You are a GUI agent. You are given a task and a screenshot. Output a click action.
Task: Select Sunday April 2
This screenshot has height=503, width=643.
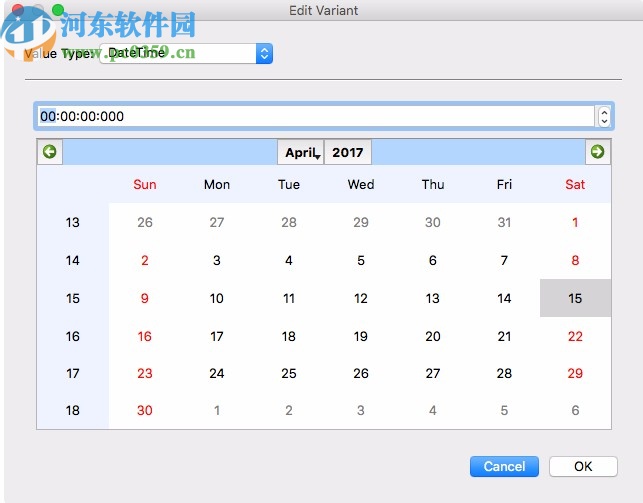pos(145,261)
